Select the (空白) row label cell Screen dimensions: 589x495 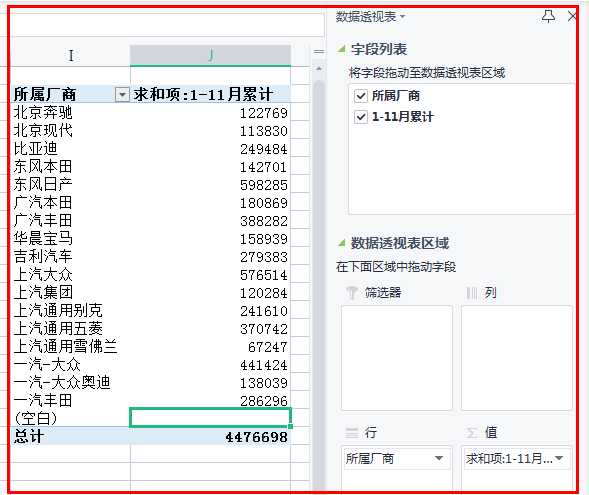70,418
